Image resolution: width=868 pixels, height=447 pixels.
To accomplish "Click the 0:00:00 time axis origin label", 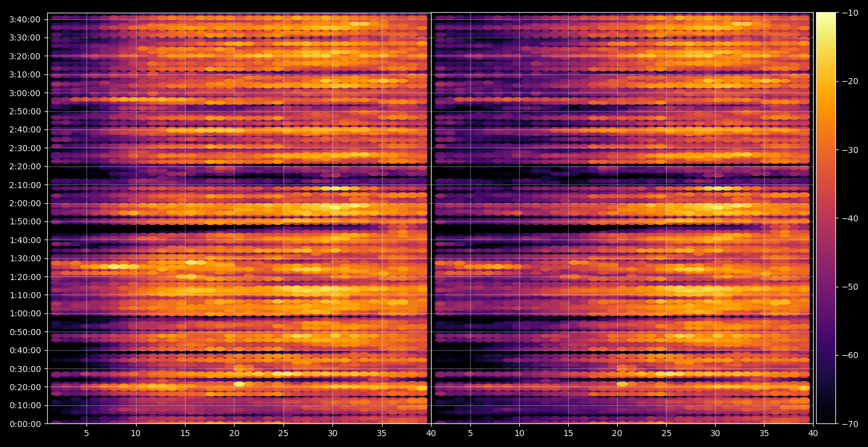I will (x=25, y=423).
